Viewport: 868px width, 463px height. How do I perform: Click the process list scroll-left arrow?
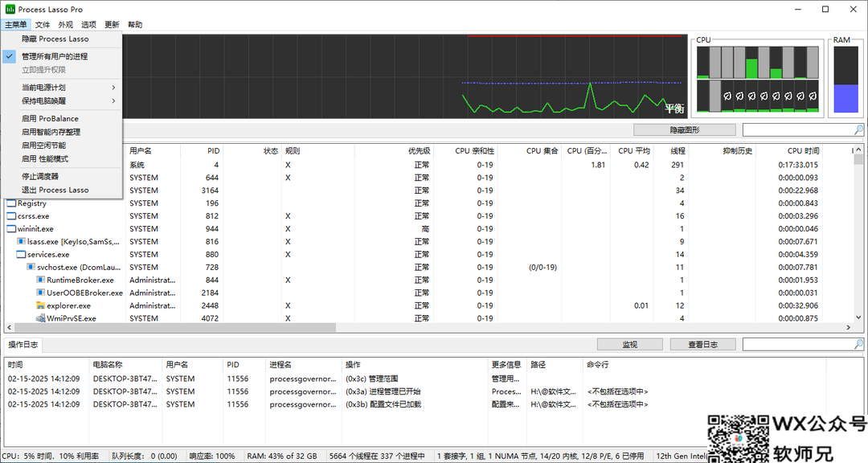(x=10, y=327)
